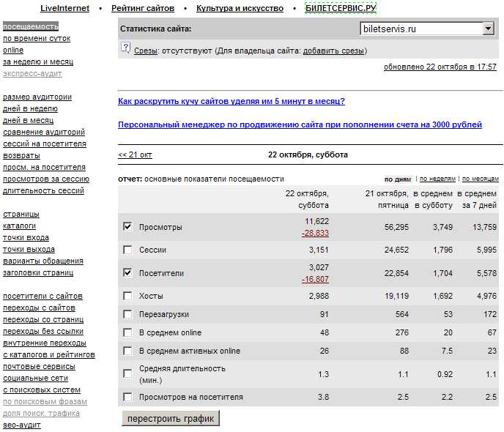Go to previous day << 21 окт
The image size is (504, 432).
pyautogui.click(x=135, y=155)
